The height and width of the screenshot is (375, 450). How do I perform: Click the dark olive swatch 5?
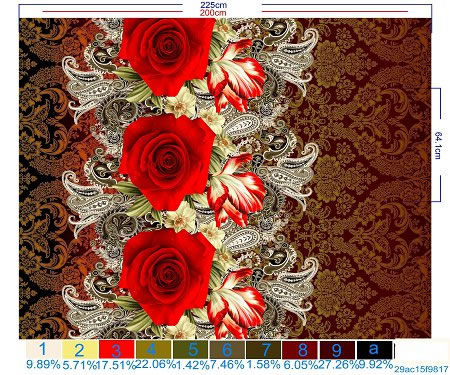click(190, 349)
